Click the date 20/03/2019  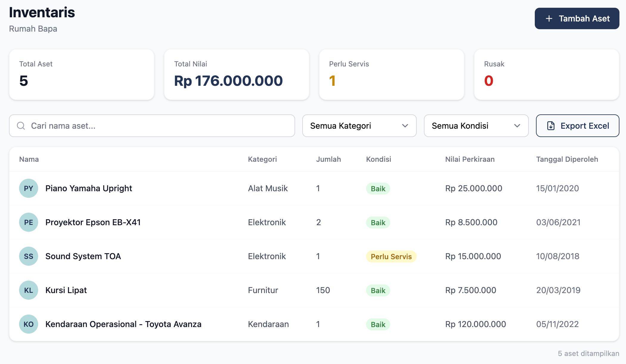[x=558, y=290]
